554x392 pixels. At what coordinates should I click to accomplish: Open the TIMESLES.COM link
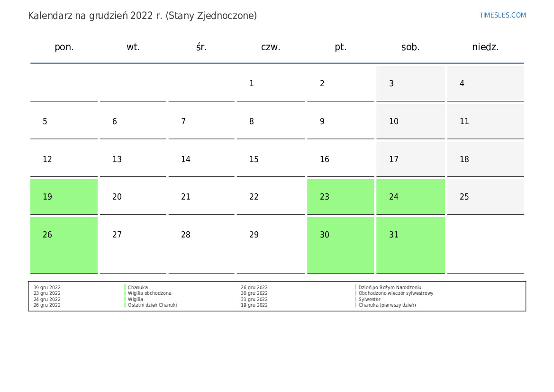click(x=502, y=15)
